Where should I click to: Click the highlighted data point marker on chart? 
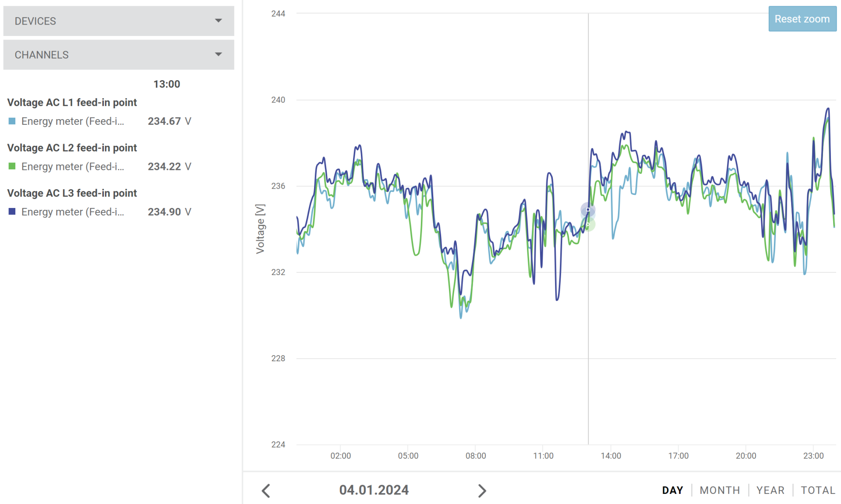tap(588, 210)
